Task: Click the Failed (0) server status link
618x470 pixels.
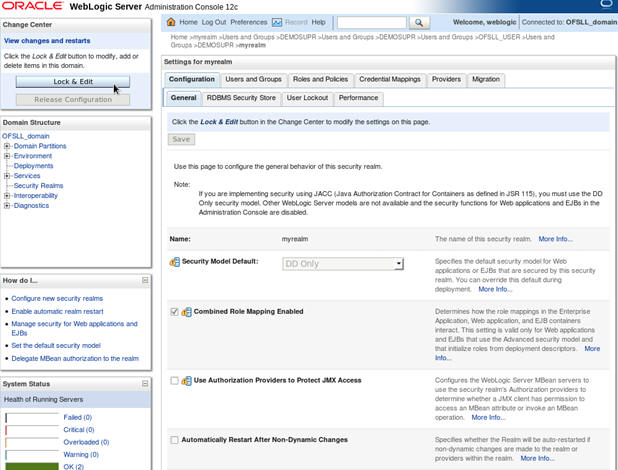Action: [x=78, y=417]
